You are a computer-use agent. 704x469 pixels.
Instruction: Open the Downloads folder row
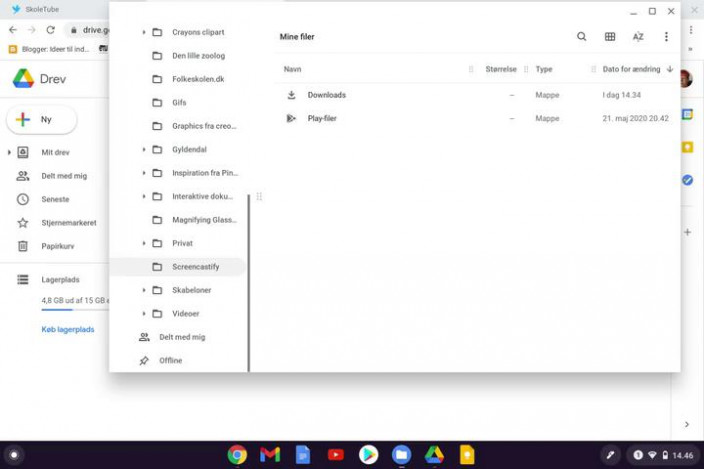(x=326, y=95)
